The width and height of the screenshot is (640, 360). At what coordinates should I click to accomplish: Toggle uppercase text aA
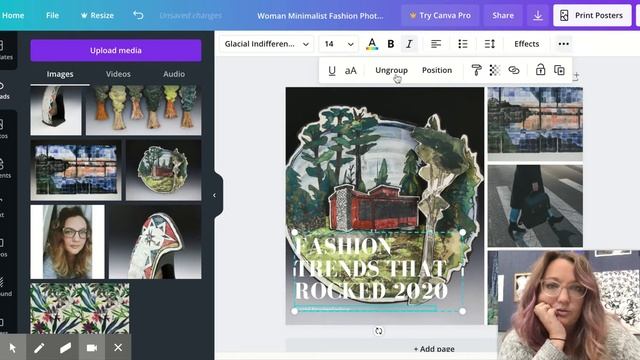[351, 71]
